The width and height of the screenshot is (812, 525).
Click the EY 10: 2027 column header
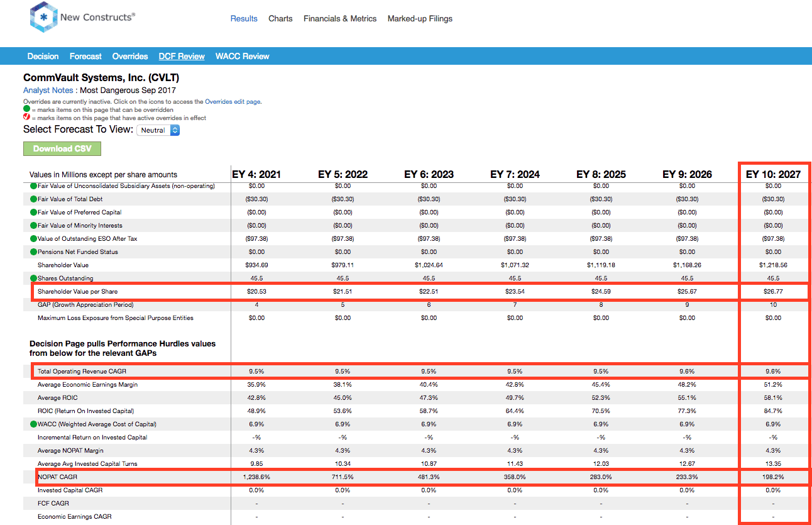coord(773,174)
